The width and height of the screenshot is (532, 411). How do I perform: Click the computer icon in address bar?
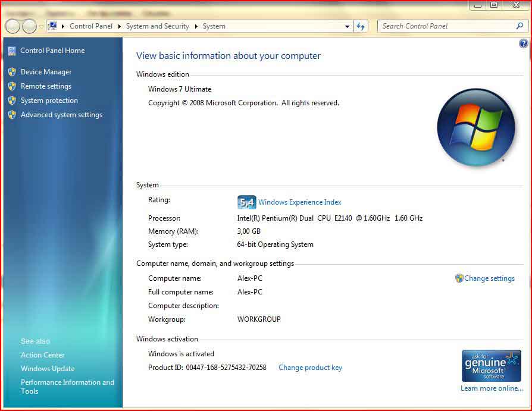tap(52, 26)
